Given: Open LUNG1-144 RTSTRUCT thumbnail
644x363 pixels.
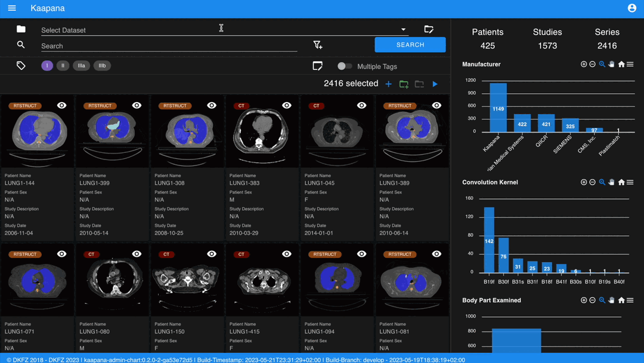Looking at the screenshot, I should point(38,133).
